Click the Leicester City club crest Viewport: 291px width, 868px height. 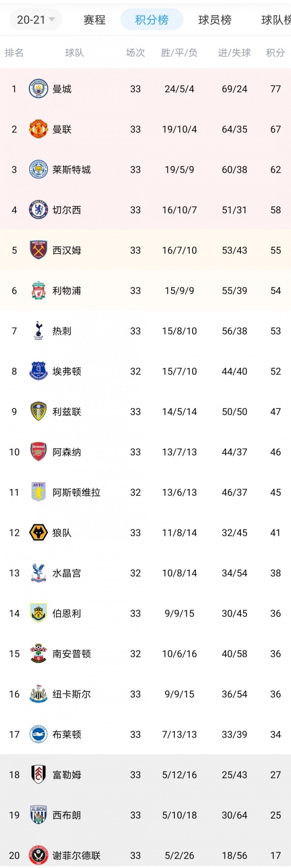[x=38, y=169]
